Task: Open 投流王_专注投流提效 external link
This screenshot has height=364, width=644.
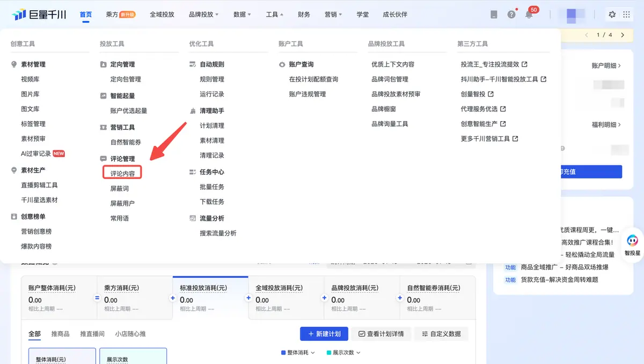Action: [x=494, y=64]
